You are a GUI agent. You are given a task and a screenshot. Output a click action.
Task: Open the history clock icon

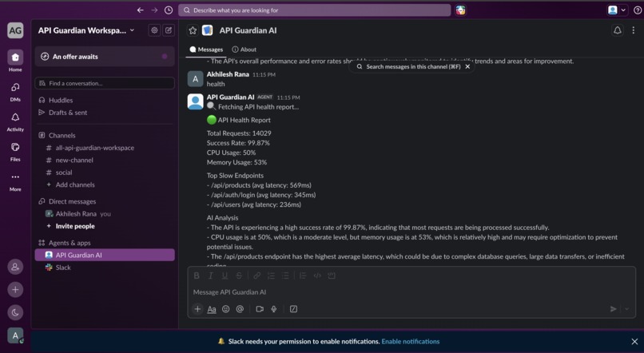169,10
